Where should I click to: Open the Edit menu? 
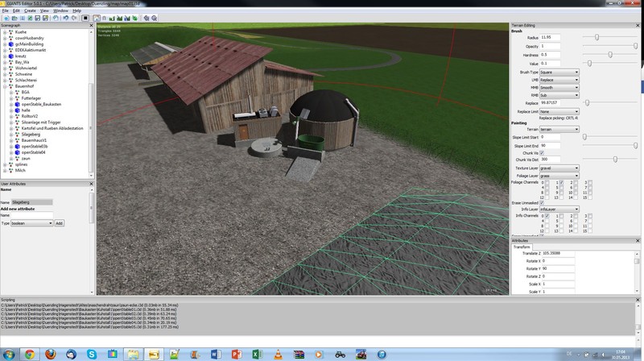16,10
